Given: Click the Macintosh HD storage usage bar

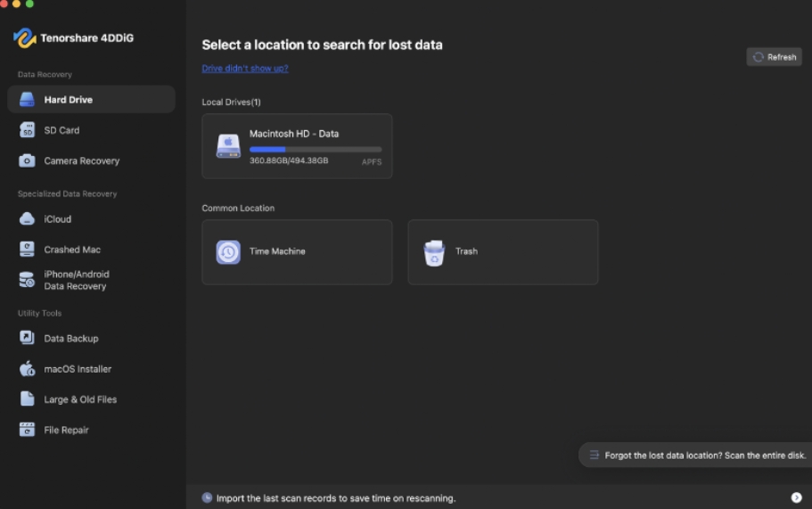Looking at the screenshot, I should (x=316, y=149).
